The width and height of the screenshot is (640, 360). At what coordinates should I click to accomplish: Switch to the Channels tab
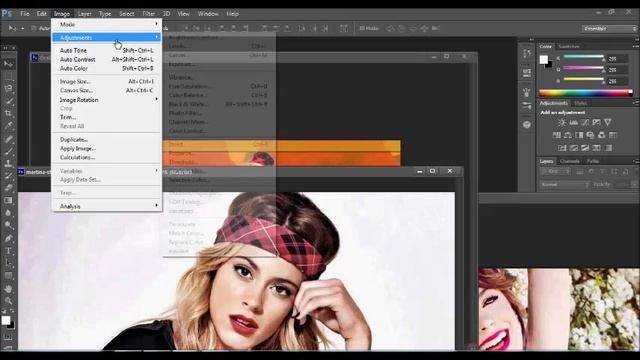569,161
